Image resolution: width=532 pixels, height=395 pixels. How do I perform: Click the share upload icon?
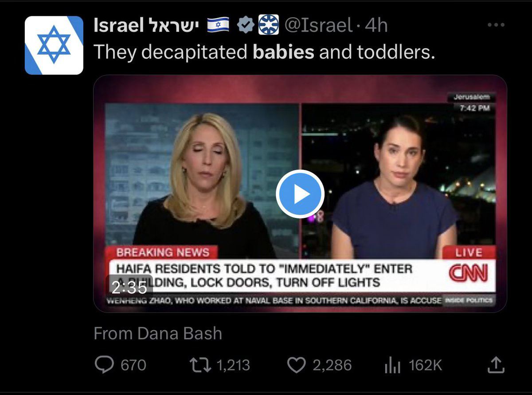point(496,365)
